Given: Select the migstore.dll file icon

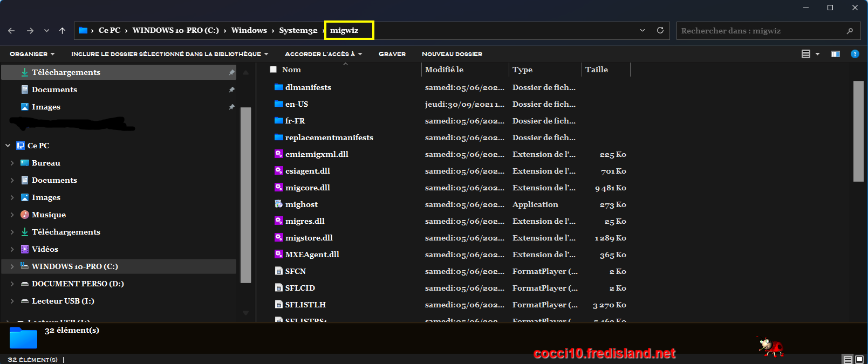Looking at the screenshot, I should coord(279,238).
